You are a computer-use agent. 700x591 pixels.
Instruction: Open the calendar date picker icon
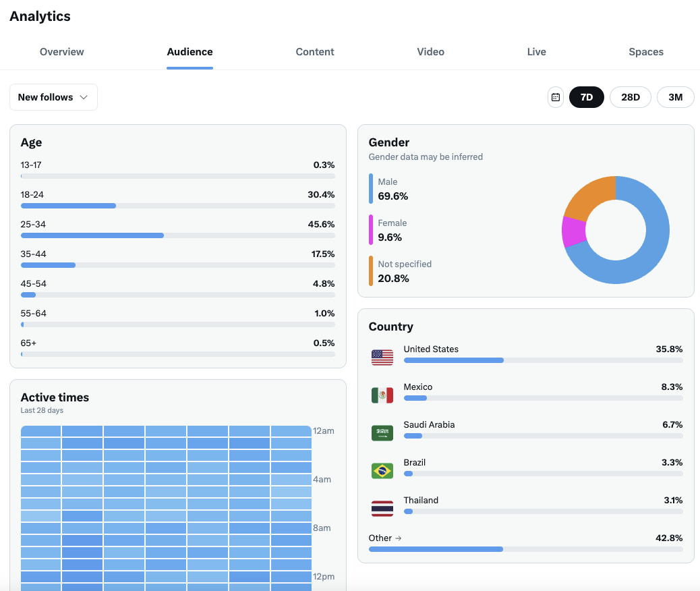click(556, 97)
